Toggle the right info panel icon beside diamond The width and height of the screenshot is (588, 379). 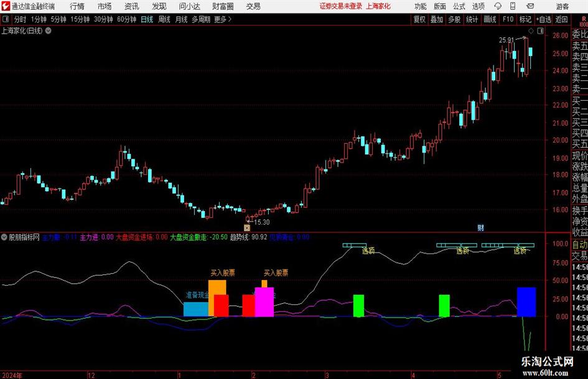pos(540,30)
